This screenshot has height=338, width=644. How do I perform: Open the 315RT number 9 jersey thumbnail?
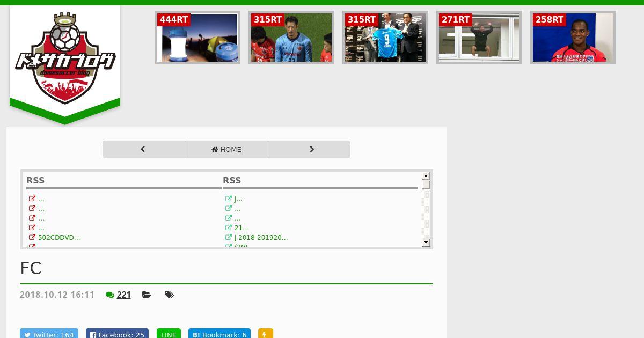pyautogui.click(x=385, y=38)
